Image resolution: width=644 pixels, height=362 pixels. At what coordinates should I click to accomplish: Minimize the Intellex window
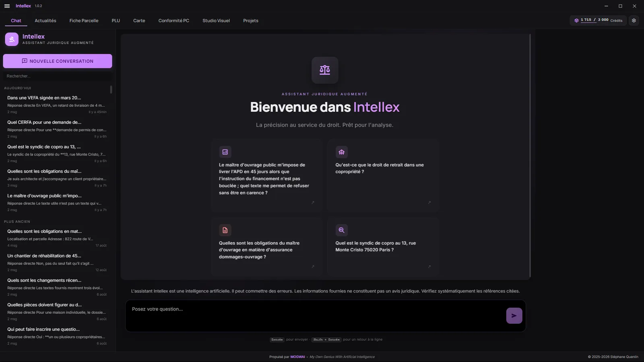(607, 6)
